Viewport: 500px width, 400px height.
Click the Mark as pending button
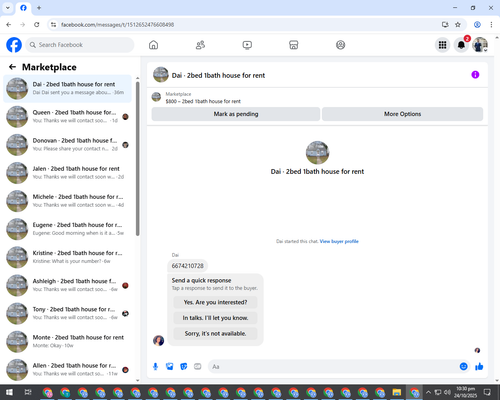pyautogui.click(x=236, y=114)
